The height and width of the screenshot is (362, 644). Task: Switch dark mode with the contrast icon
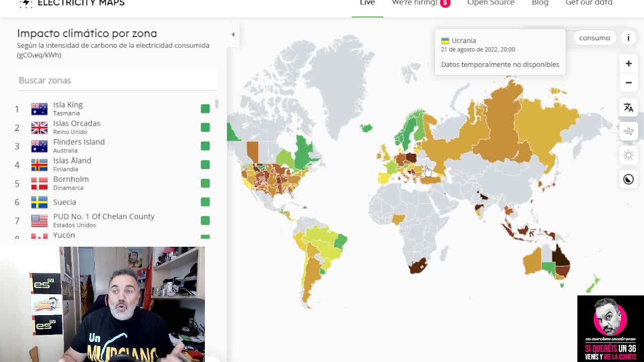628,179
